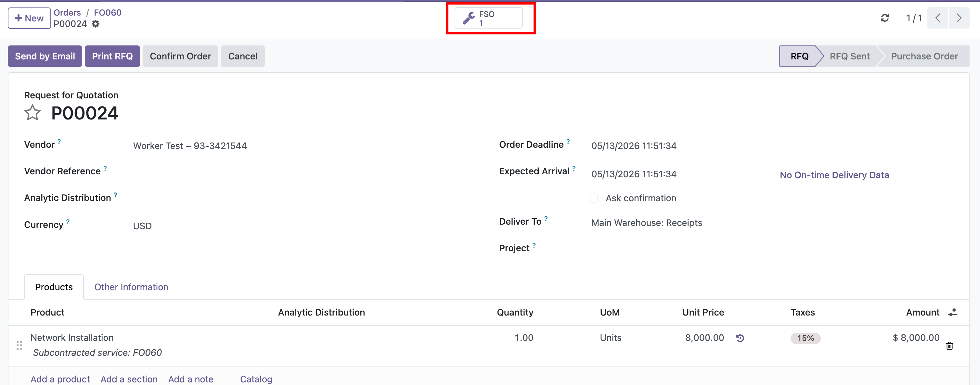Image resolution: width=980 pixels, height=385 pixels.
Task: Delete the Network Installation line
Action: tap(949, 345)
